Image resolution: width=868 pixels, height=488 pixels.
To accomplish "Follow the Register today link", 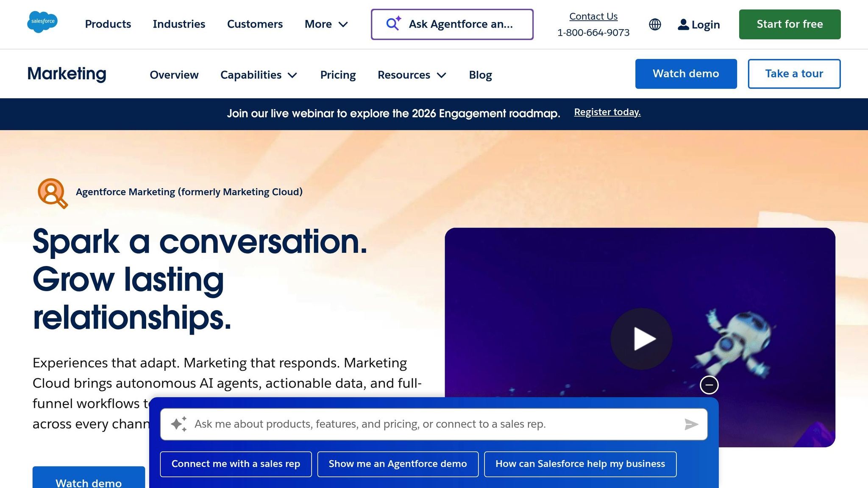I will click(607, 112).
